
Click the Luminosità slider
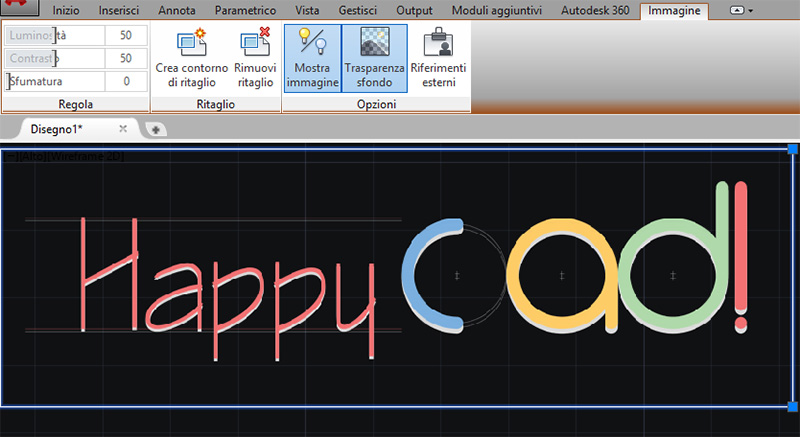pos(55,35)
